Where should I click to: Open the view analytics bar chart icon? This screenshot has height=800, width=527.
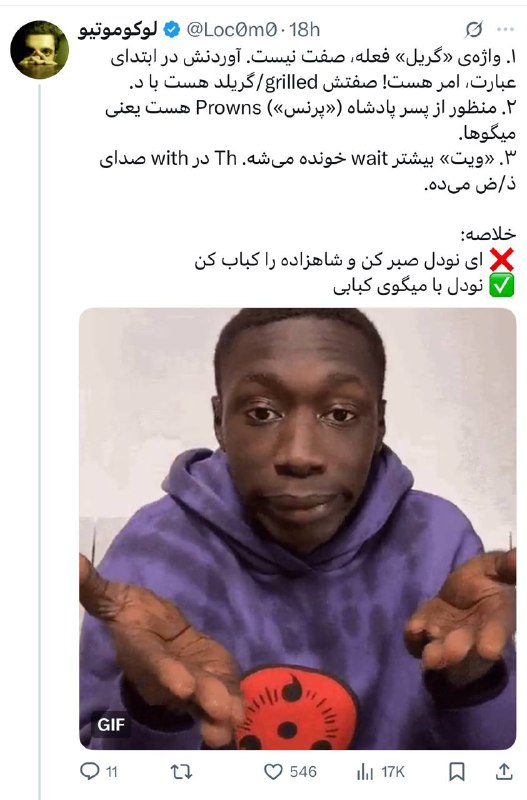click(365, 771)
